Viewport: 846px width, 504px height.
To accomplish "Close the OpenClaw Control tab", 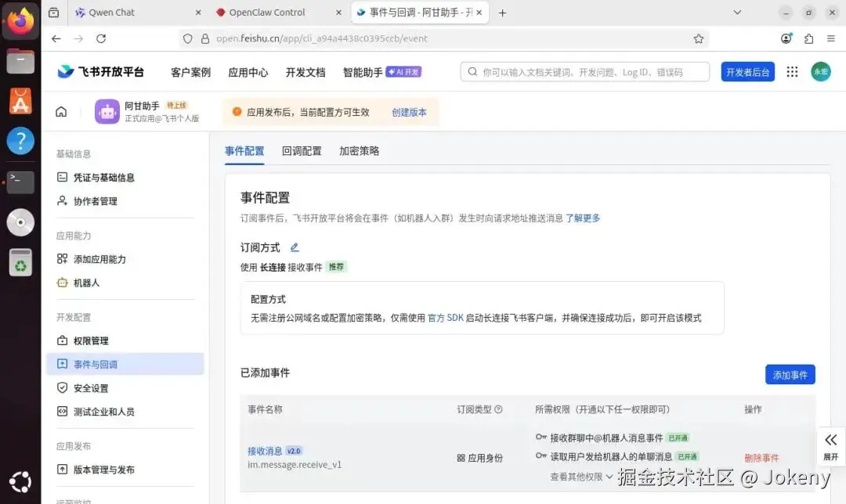I will coord(338,13).
